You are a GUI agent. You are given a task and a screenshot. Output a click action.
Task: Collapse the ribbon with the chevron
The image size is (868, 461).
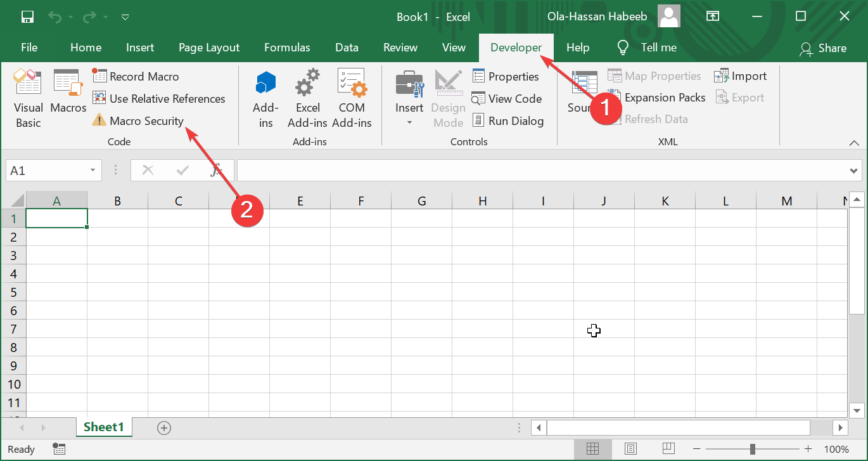[853, 143]
